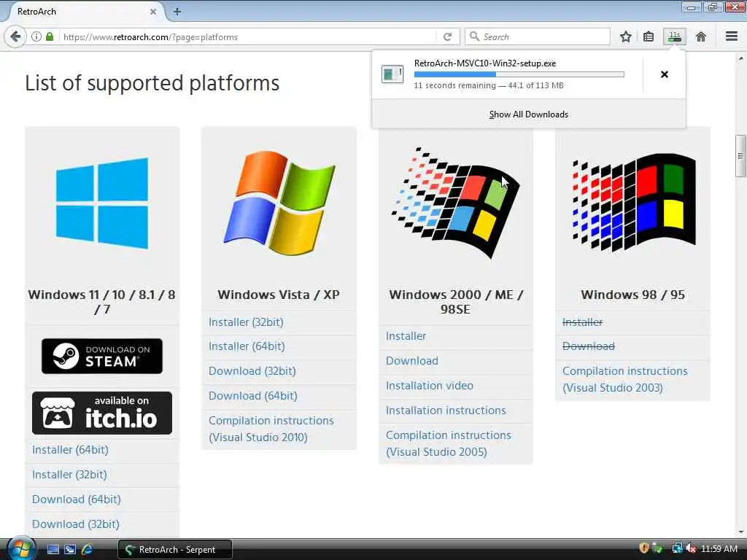Click the scrollbar down arrow
Viewport: 747px width, 560px height.
click(x=740, y=532)
